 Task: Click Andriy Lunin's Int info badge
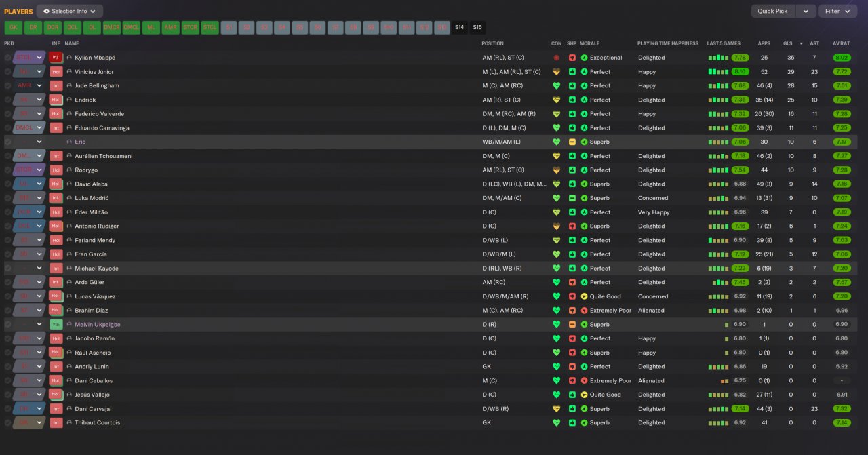click(56, 367)
